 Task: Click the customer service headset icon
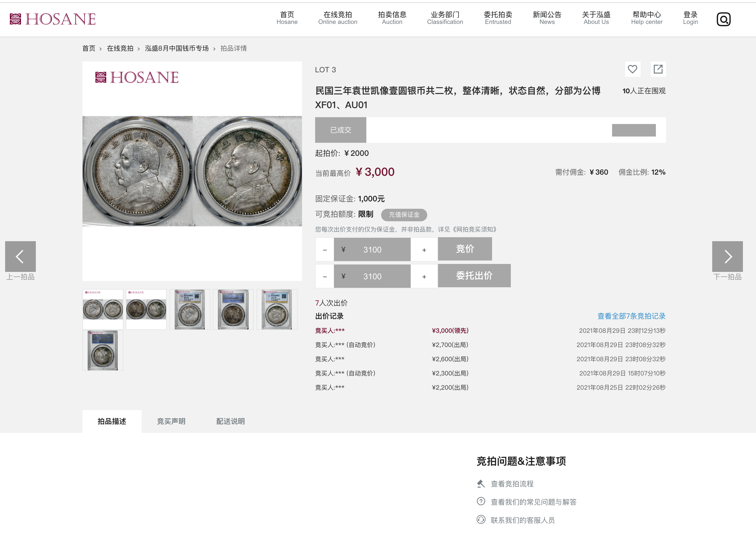[481, 520]
